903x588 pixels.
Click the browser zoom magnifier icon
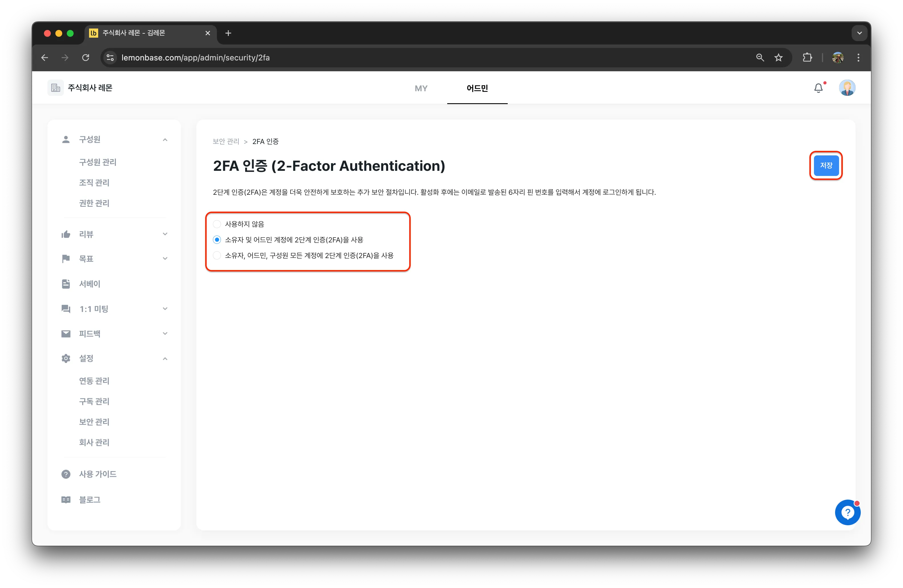pyautogui.click(x=759, y=58)
